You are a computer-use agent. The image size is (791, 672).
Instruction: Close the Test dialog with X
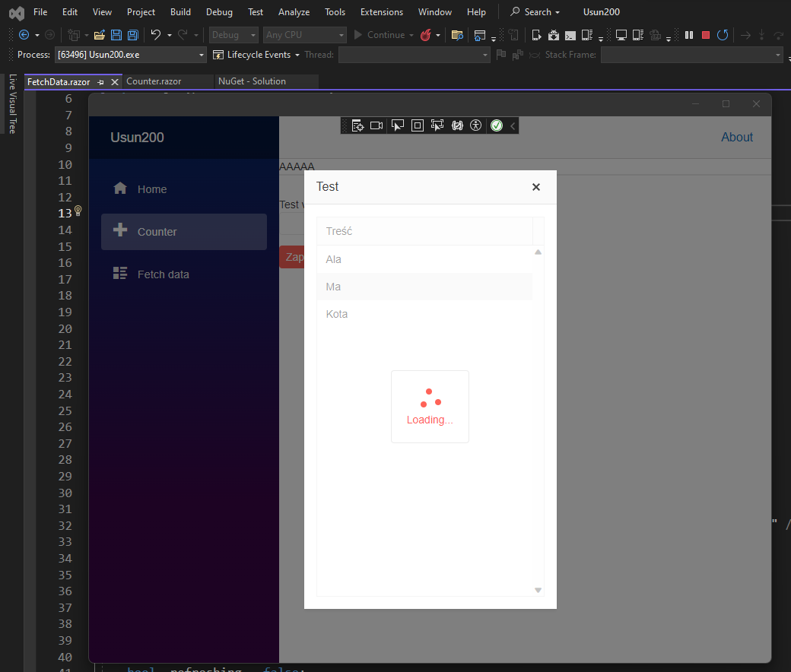(536, 187)
